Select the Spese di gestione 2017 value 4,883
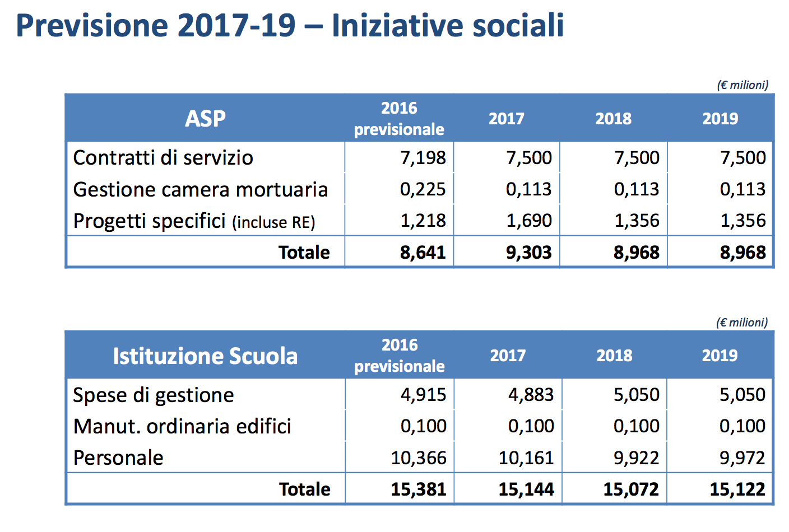Viewport: 789px width, 532px height. 530,395
